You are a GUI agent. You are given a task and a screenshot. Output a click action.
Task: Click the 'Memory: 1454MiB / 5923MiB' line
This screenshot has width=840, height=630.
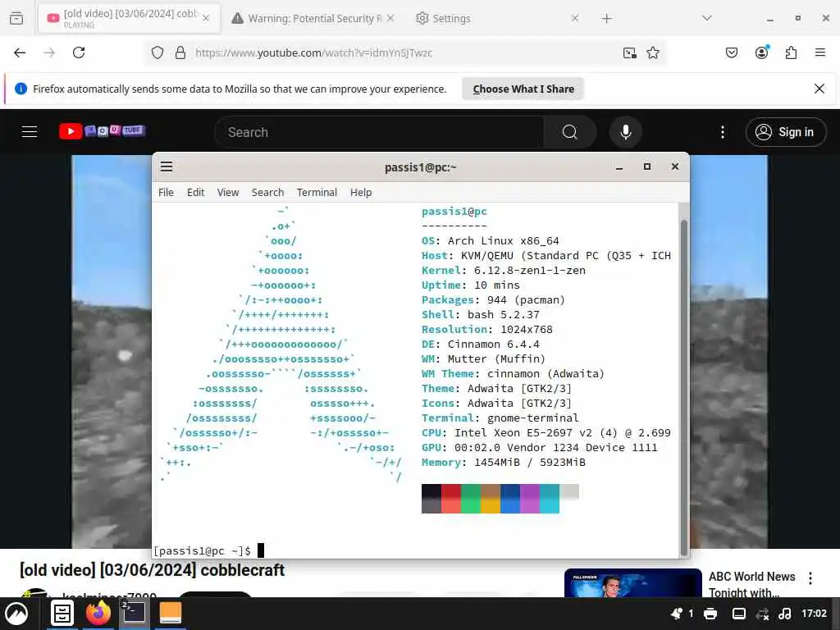tap(504, 463)
